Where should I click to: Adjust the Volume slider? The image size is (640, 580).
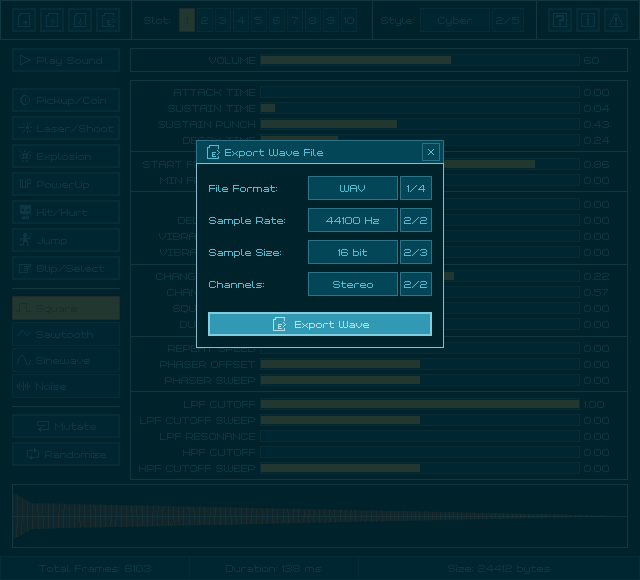(420, 60)
